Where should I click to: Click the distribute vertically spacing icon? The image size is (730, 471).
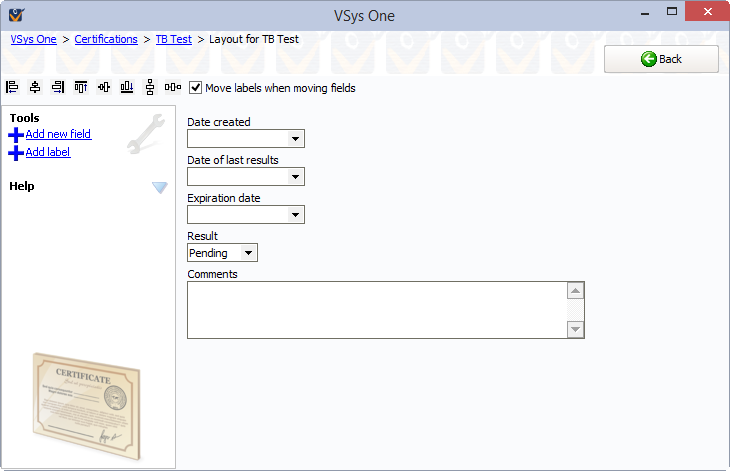(150, 88)
